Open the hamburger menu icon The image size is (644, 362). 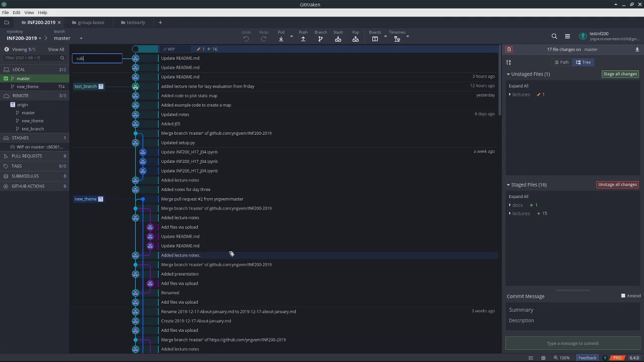click(568, 36)
